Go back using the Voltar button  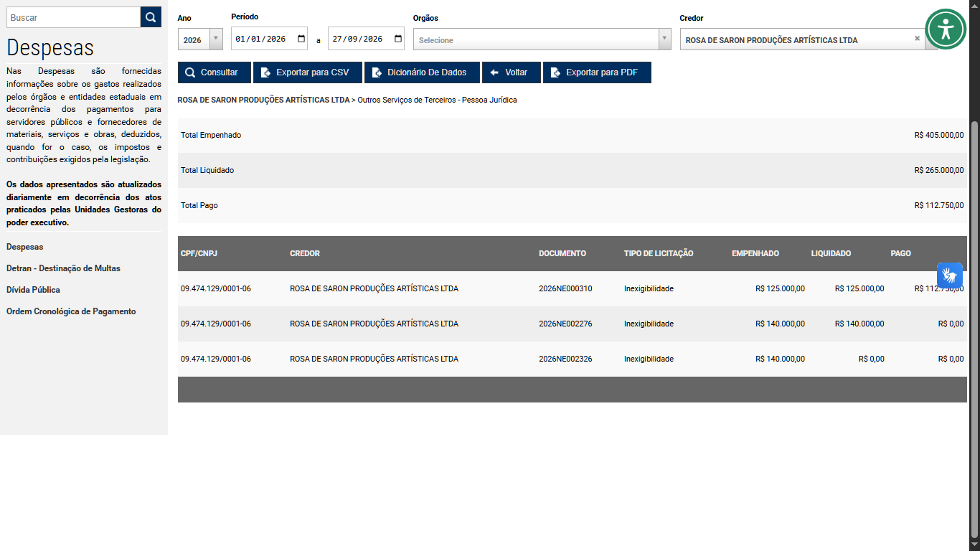point(511,72)
